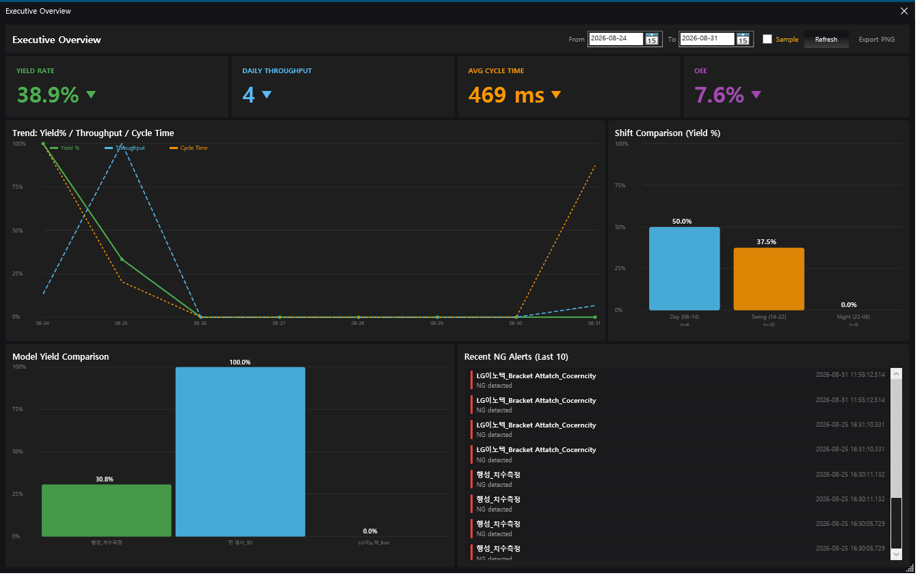
Task: Click the 469 ms cycle time value
Action: pos(506,94)
